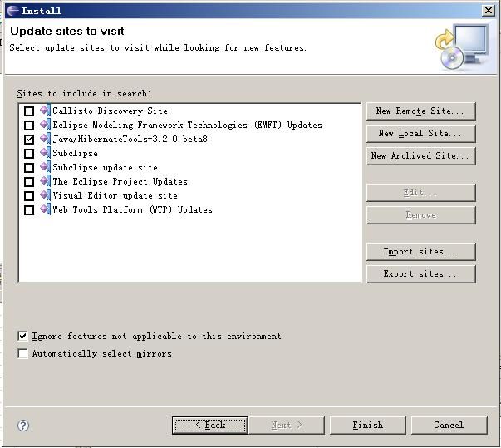Click New Remote Site button
The image size is (501, 448).
tap(420, 111)
